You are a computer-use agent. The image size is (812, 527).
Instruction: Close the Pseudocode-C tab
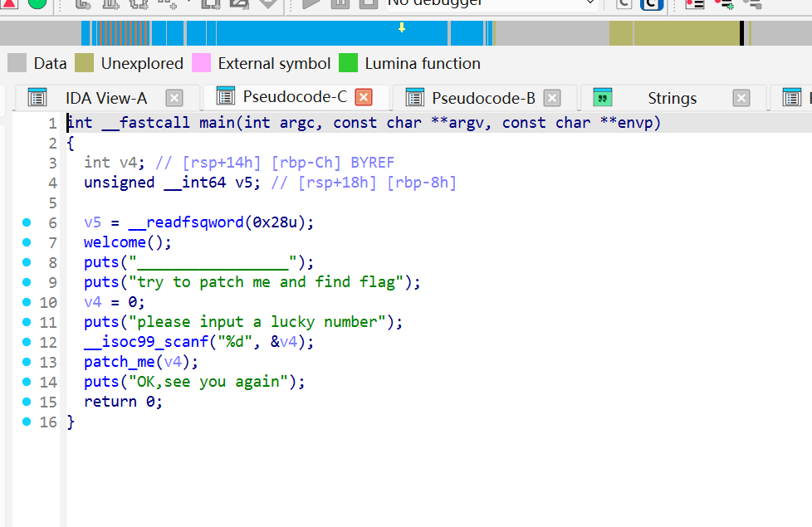point(363,96)
